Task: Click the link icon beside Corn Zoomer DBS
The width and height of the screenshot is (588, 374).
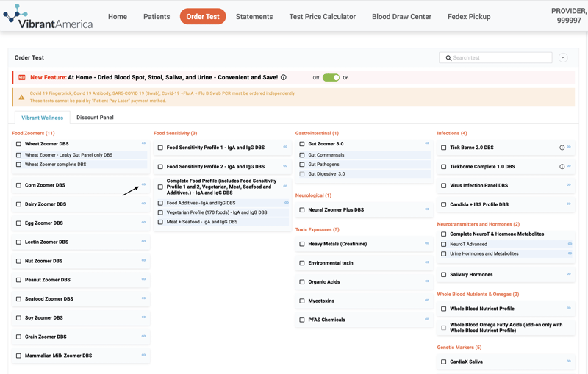Action: [143, 184]
